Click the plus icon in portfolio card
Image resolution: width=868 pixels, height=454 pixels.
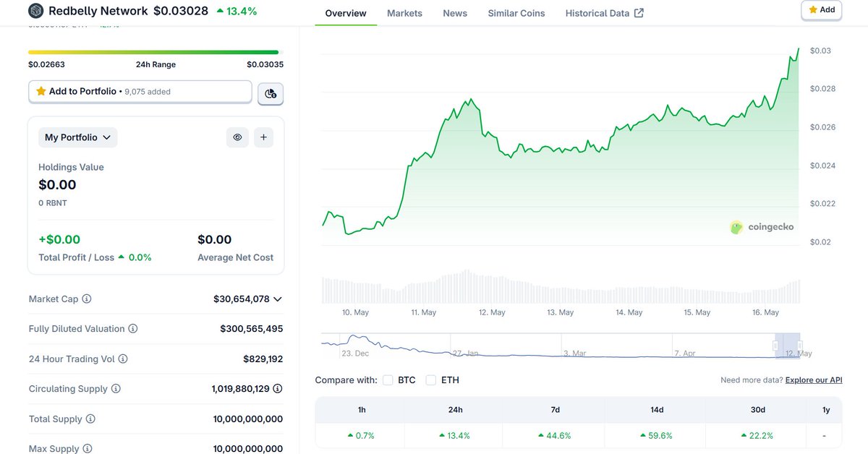[x=263, y=137]
